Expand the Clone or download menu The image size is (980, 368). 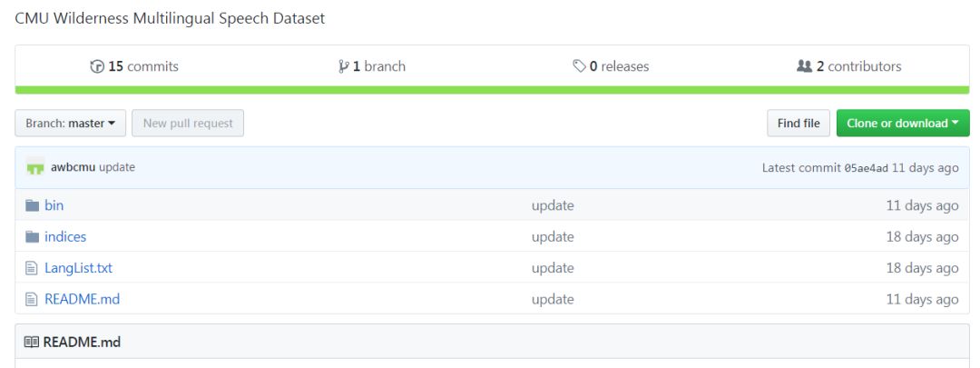tap(903, 124)
